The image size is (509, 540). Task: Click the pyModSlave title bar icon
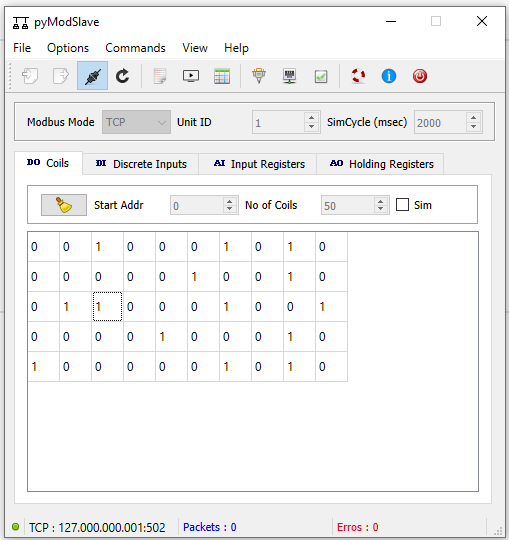[x=21, y=23]
